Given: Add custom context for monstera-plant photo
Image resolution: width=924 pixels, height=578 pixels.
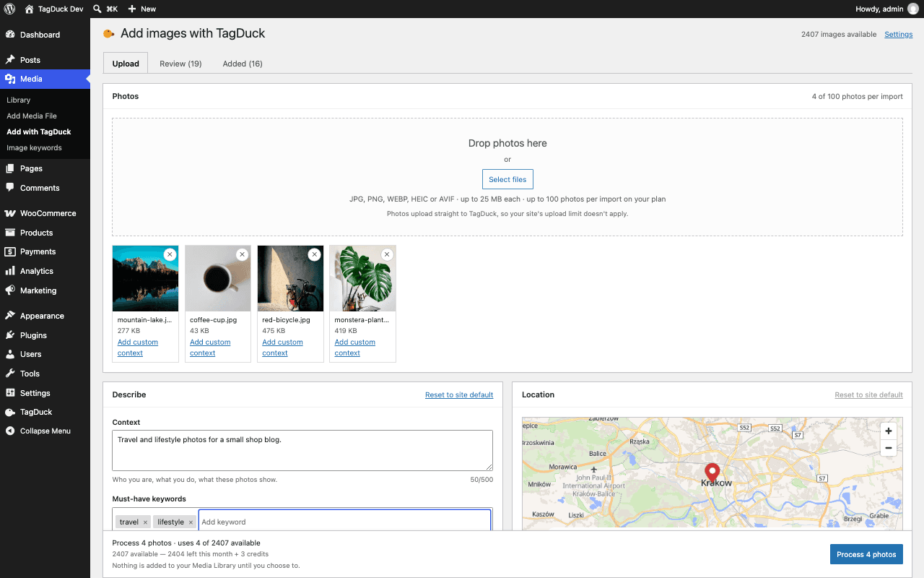Looking at the screenshot, I should [x=355, y=348].
